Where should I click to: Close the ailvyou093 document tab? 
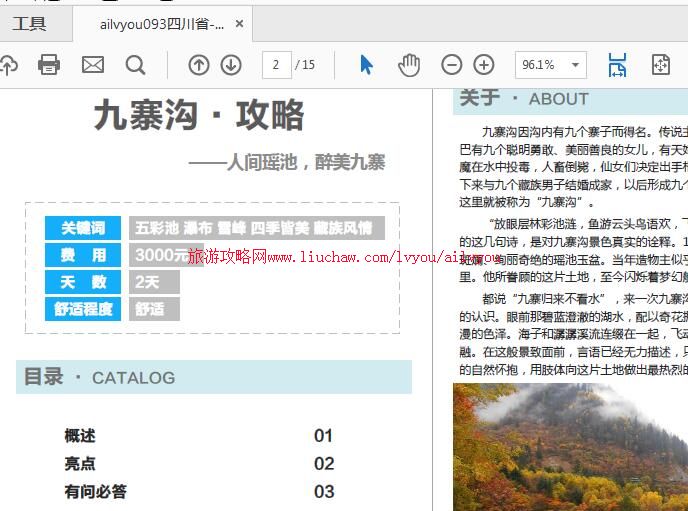click(x=240, y=23)
